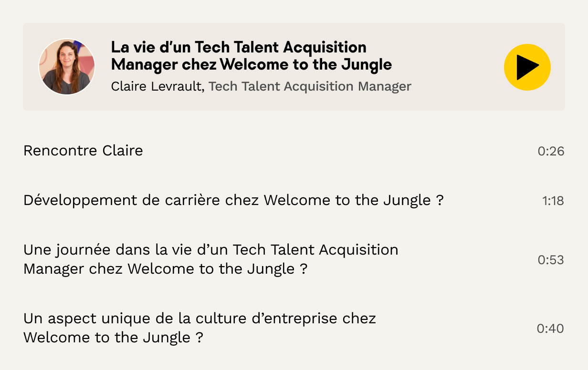Click the name Claire Levrault
Image resolution: width=588 pixels, height=370 pixels.
pyautogui.click(x=157, y=86)
